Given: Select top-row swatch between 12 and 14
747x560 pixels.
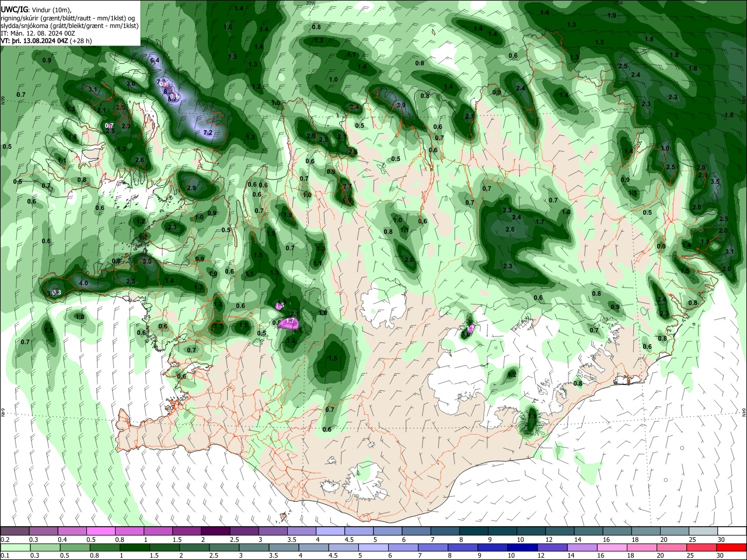Looking at the screenshot, I should tap(560, 531).
